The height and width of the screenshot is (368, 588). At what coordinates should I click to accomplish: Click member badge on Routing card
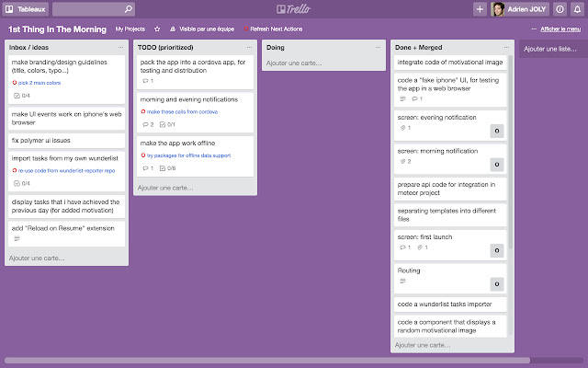click(x=497, y=284)
